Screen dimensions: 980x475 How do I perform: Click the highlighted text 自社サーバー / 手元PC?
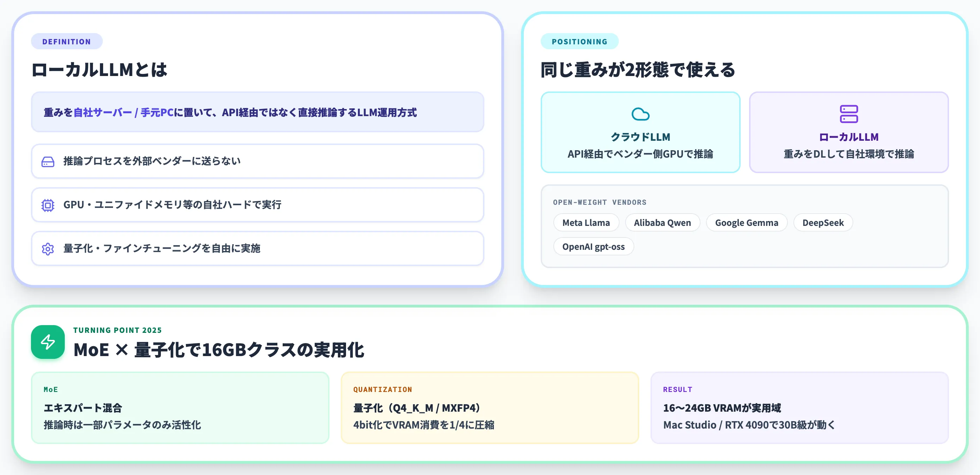click(x=123, y=113)
